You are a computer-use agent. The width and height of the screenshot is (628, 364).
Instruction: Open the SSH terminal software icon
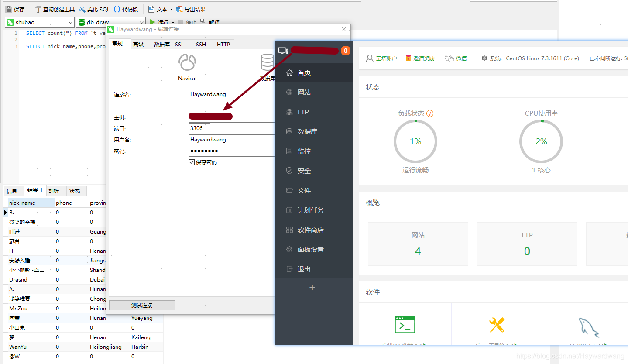click(x=405, y=325)
